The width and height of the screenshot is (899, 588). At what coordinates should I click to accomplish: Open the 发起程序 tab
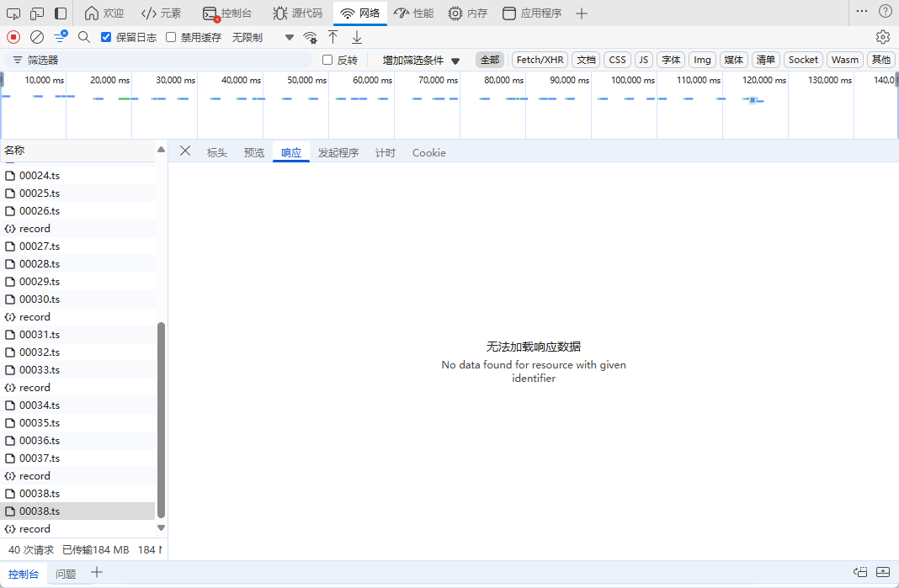(338, 152)
